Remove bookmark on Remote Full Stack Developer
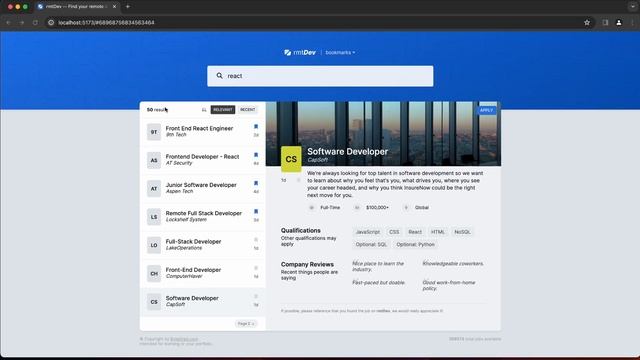The image size is (640, 360). point(256,211)
